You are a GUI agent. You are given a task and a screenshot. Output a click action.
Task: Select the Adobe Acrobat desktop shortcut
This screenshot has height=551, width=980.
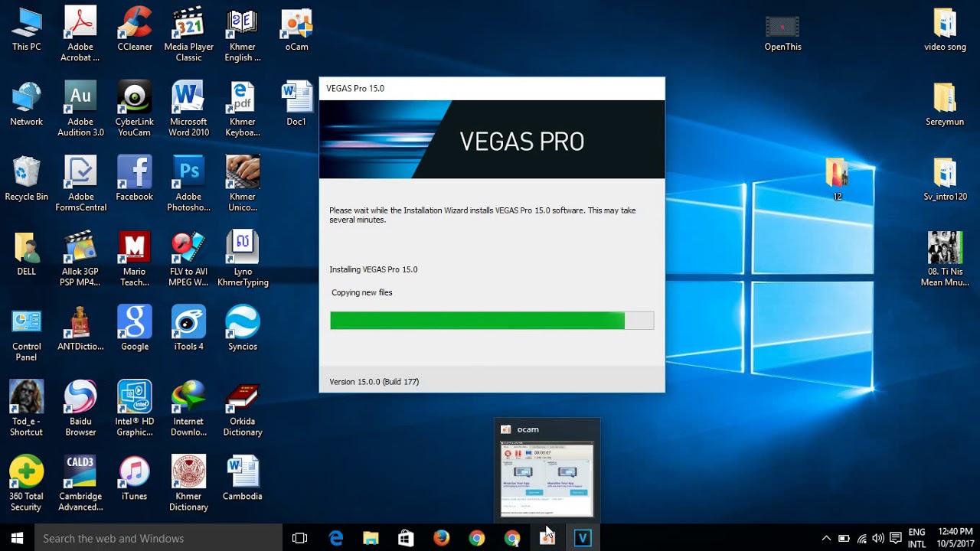pos(80,34)
